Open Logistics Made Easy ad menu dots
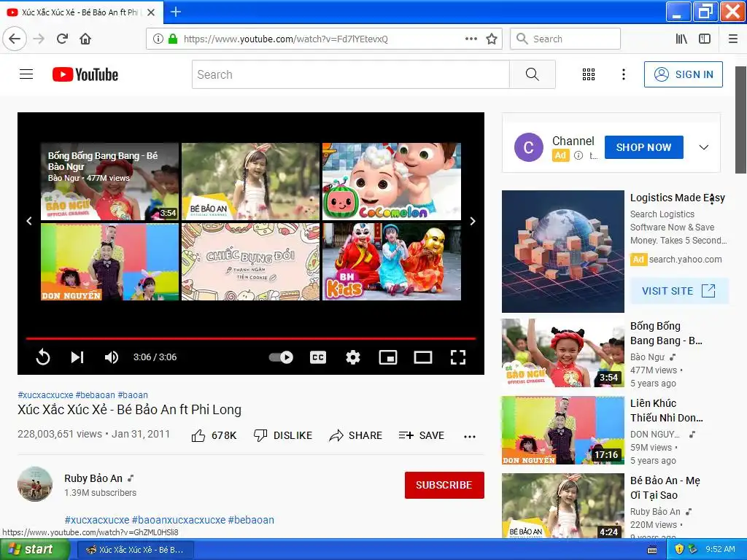The width and height of the screenshot is (747, 560). tap(712, 200)
